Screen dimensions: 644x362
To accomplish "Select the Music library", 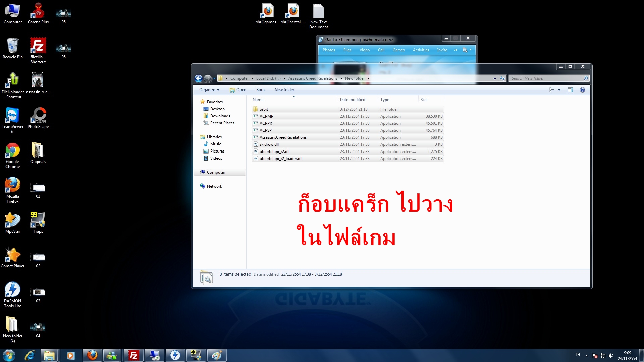I will click(x=215, y=144).
